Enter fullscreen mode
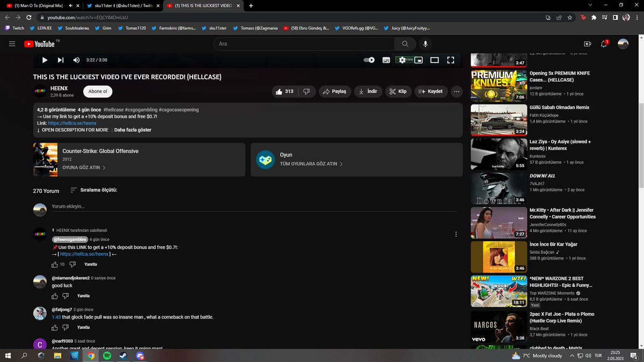644x362 pixels. click(x=451, y=60)
